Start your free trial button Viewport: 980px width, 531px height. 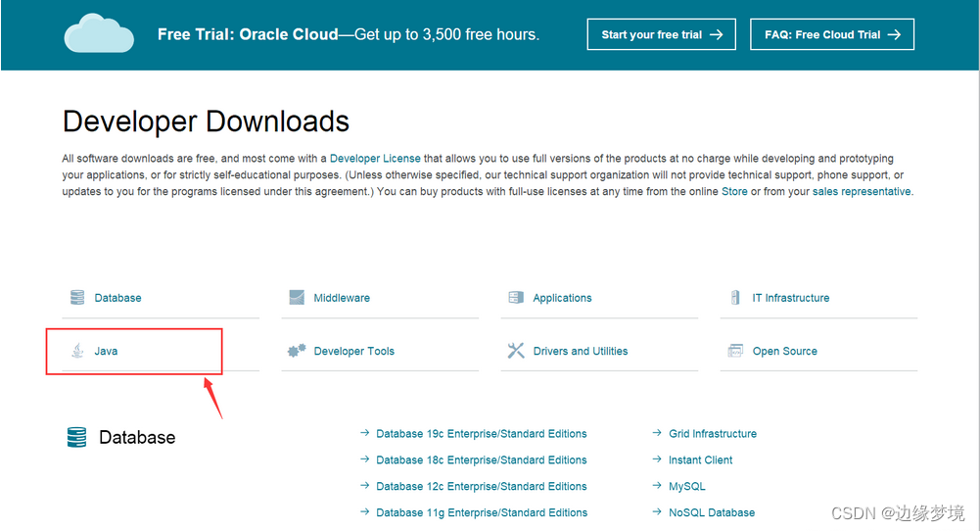(x=661, y=34)
